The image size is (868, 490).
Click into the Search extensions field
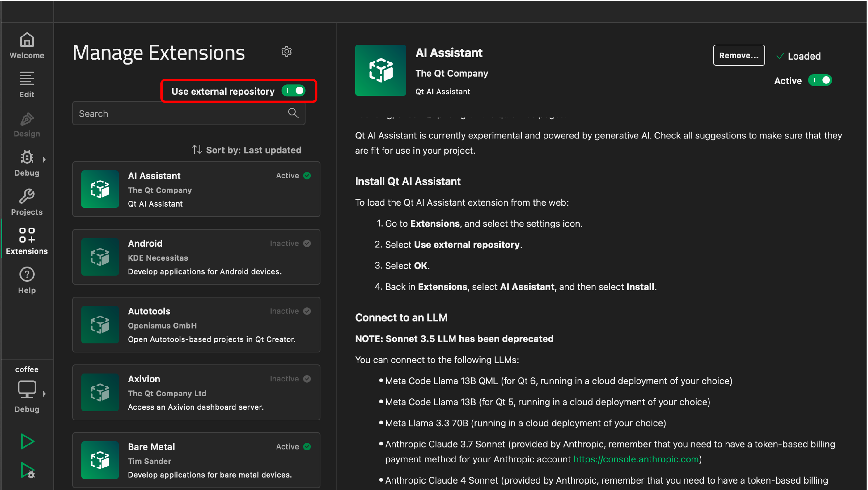(x=179, y=113)
